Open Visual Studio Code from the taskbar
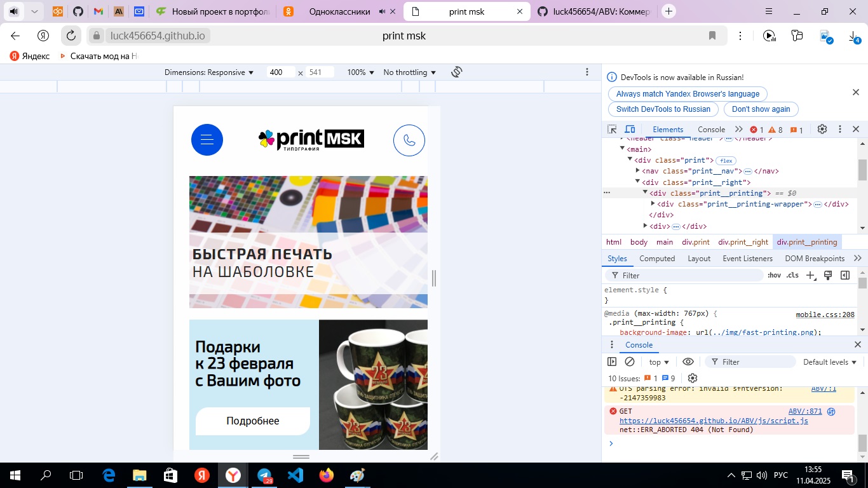Viewport: 868px width, 488px height. point(295,475)
